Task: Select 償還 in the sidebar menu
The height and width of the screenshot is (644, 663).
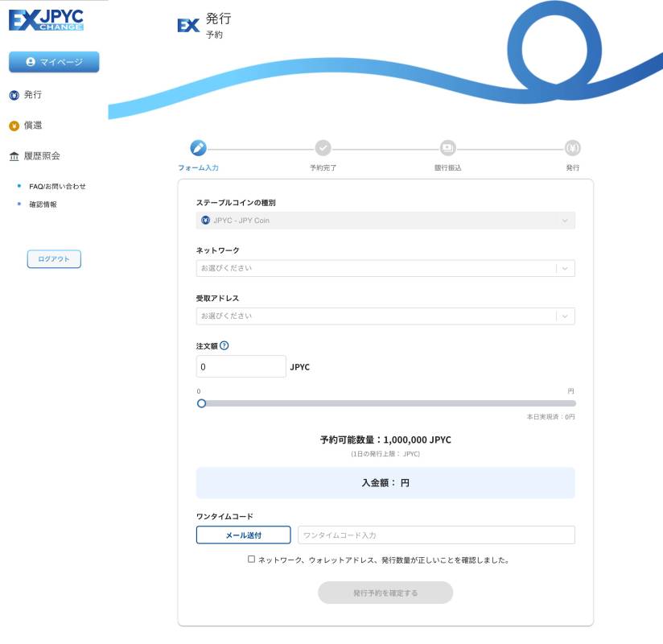Action: click(x=32, y=126)
